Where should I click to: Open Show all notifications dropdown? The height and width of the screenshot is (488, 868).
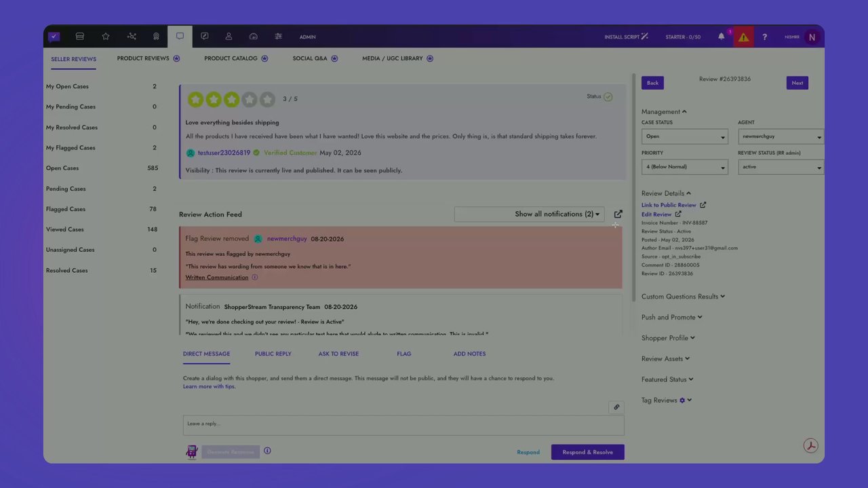click(529, 214)
